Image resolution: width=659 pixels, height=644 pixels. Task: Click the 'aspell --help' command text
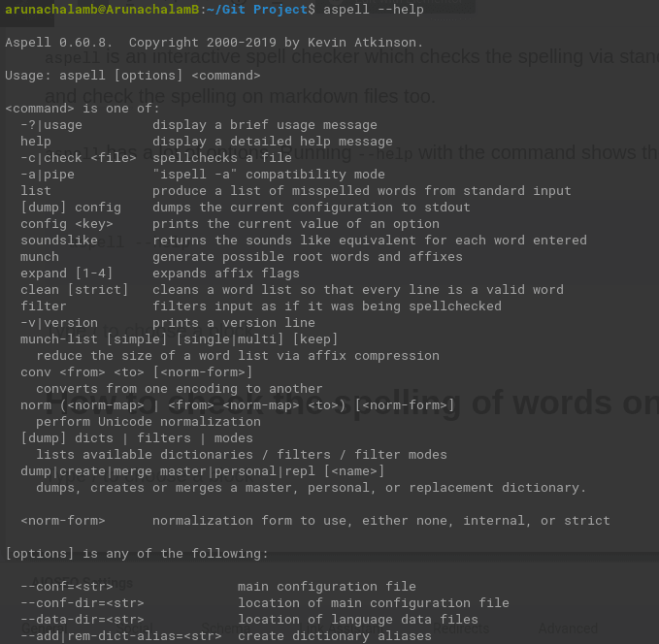click(x=374, y=10)
